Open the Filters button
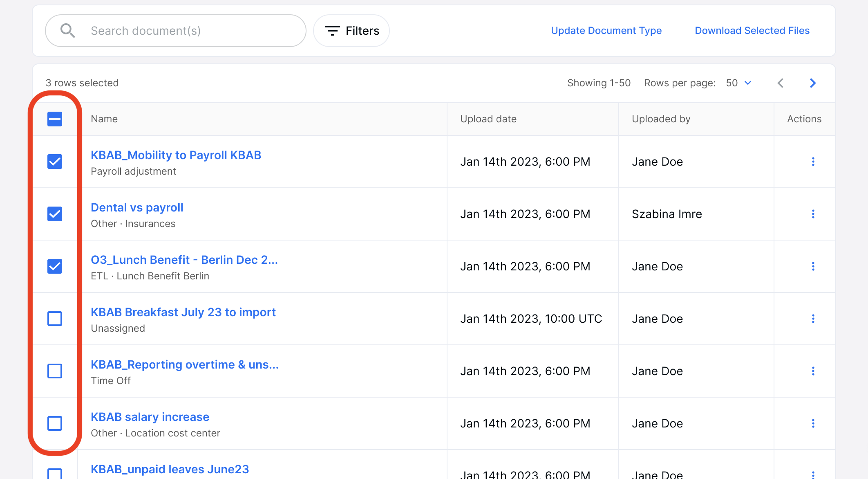Screen dimensions: 868x479 [x=351, y=31]
